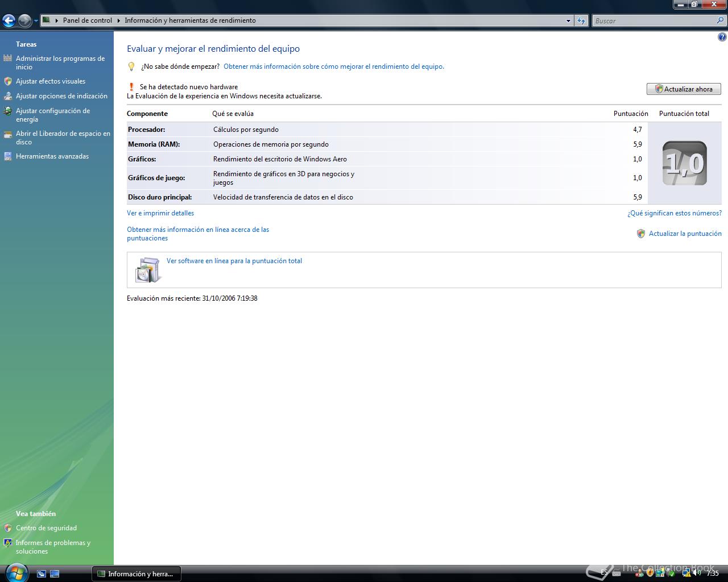Open 'Ajustar configuración de energía'
Screen dimensions: 728x582
click(x=53, y=115)
